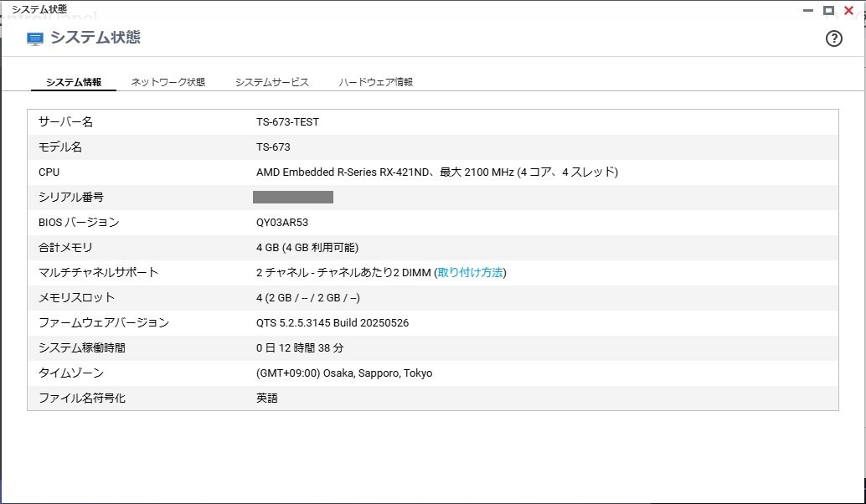Click the timezone value Osaka, Sapporo, Tokyo
This screenshot has height=504, width=866.
pos(344,373)
